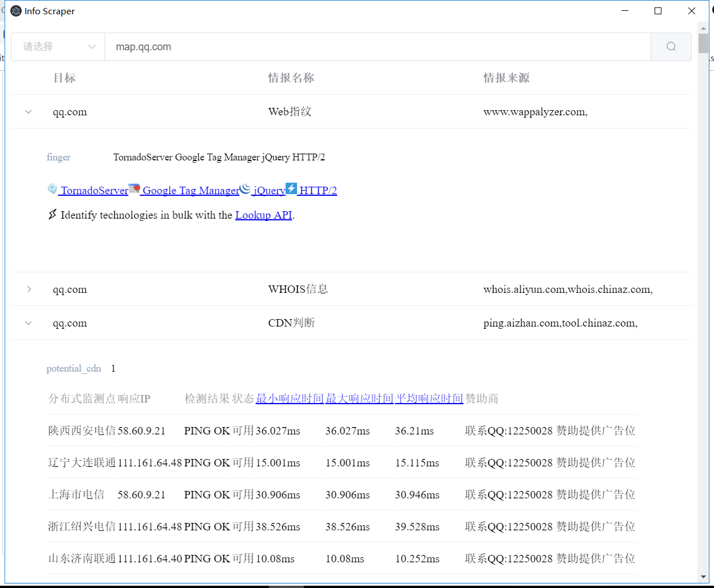Open the jQuery link
The height and width of the screenshot is (588, 714).
click(x=270, y=191)
